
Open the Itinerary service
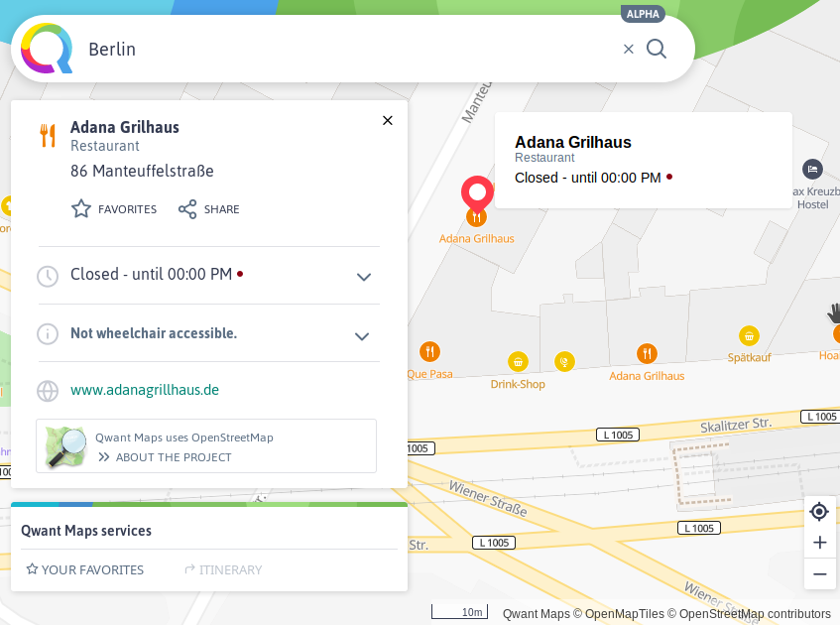tap(223, 569)
